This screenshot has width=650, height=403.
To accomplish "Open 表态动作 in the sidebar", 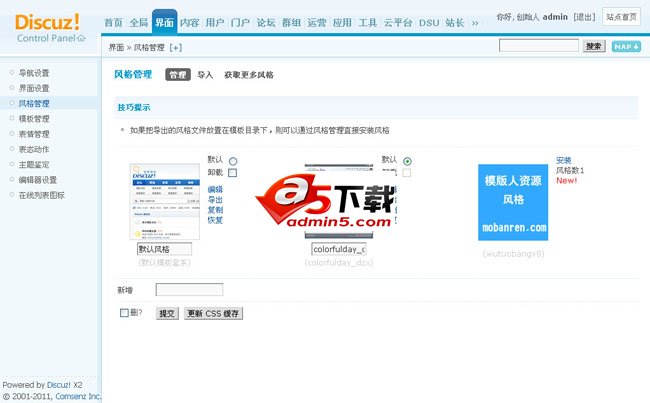I will 34,149.
